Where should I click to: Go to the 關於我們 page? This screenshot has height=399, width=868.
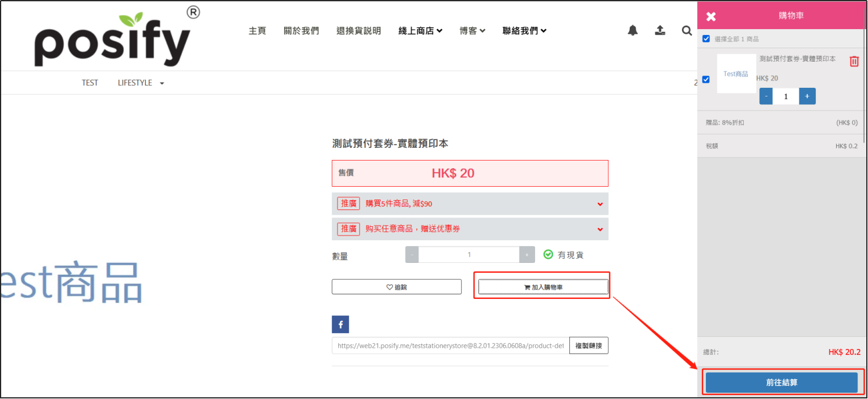tap(301, 31)
